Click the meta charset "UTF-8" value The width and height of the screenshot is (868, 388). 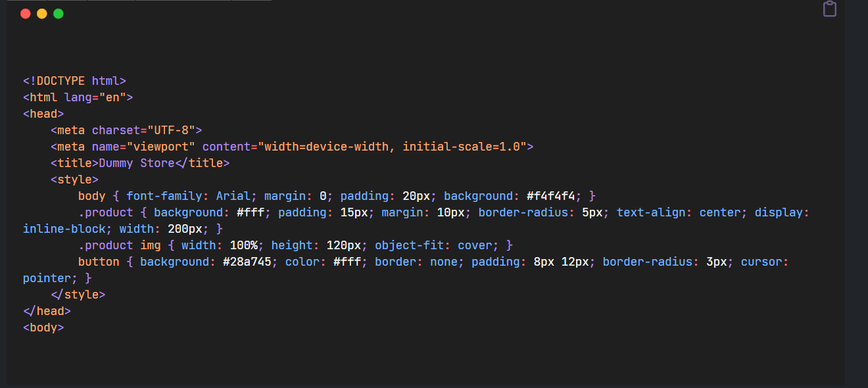click(x=171, y=130)
